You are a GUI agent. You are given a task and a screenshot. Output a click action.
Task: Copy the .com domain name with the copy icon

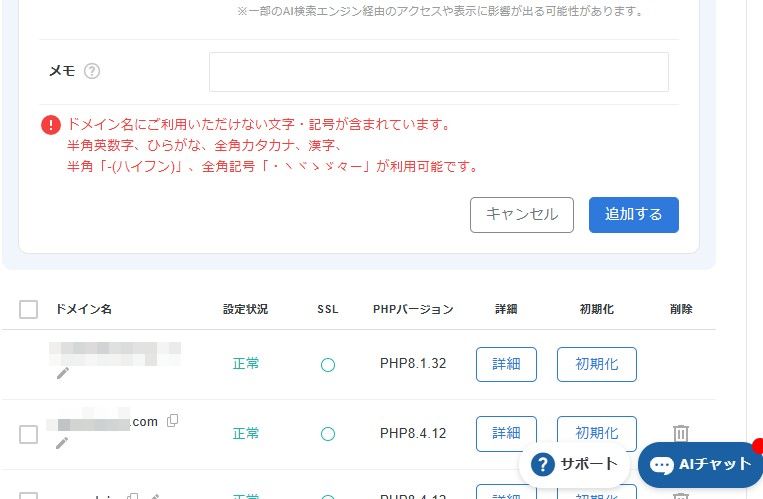coord(173,421)
